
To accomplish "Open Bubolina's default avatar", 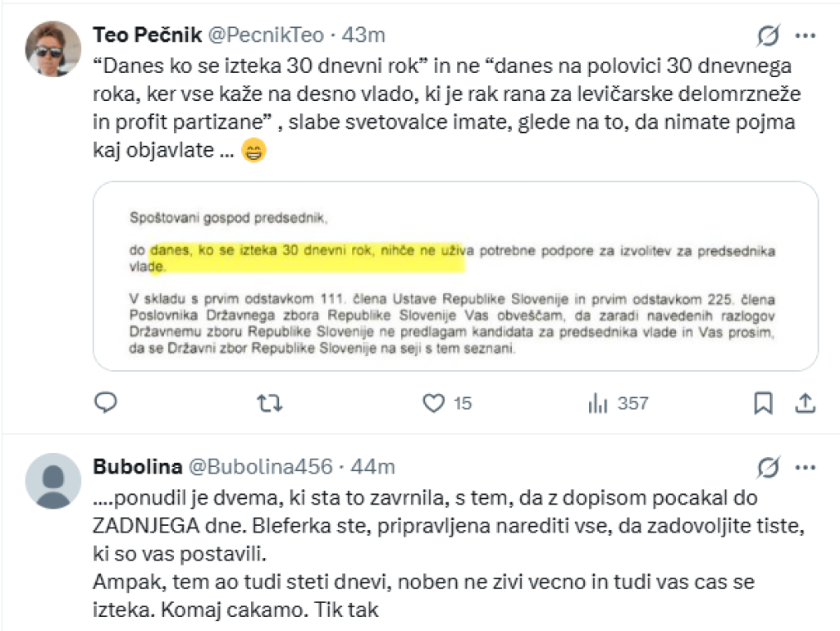I will click(x=53, y=481).
